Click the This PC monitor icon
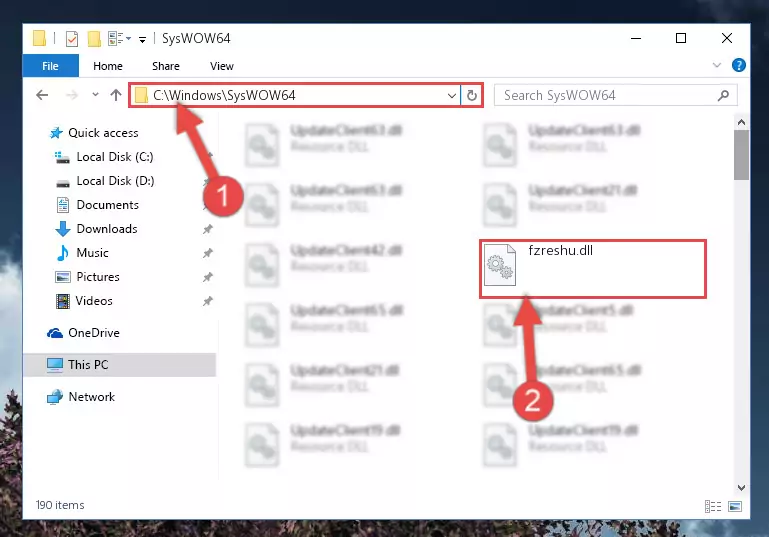The image size is (769, 537). [54, 365]
